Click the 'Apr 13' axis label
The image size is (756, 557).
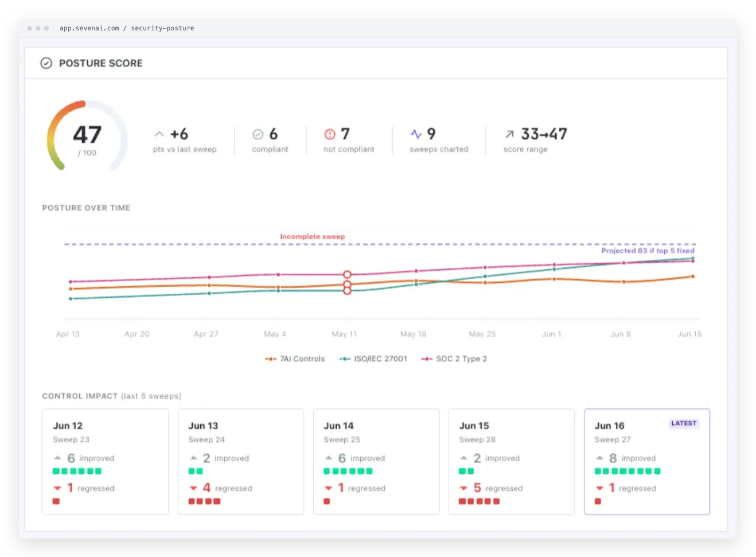68,334
